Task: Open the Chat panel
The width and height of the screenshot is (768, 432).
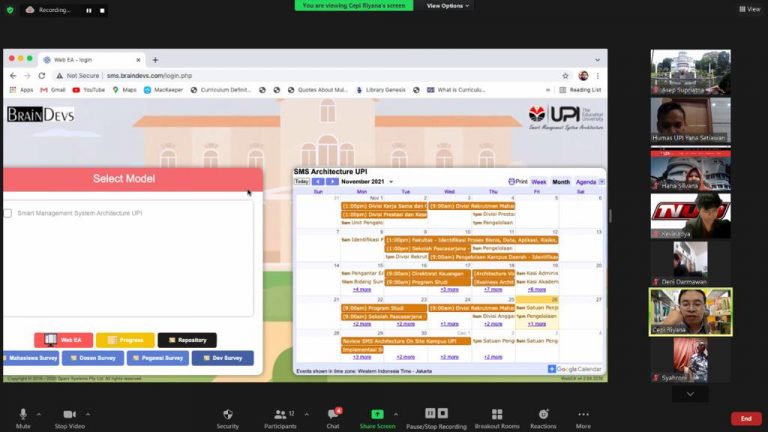Action: (333, 419)
